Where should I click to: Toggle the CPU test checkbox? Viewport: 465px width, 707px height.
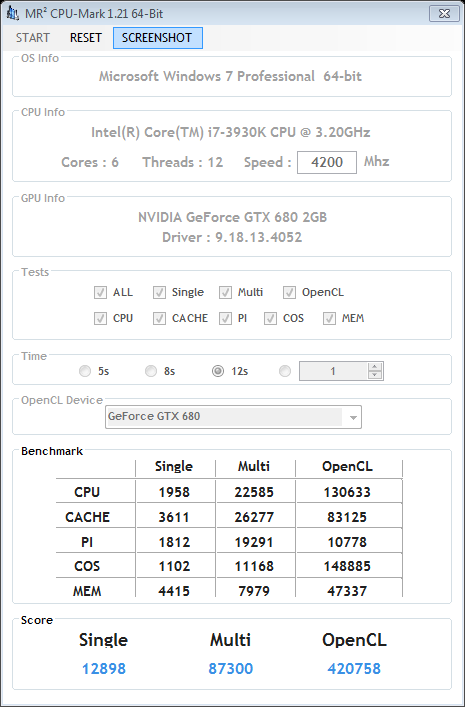tap(100, 318)
